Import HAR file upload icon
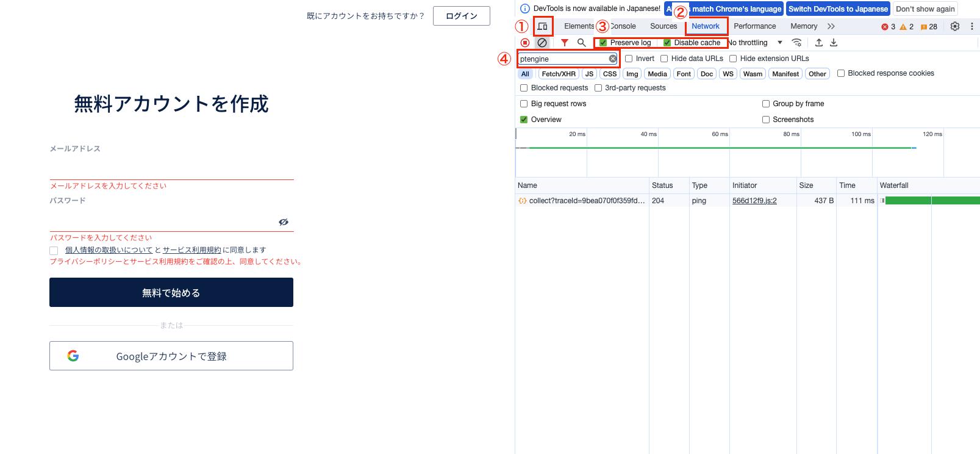 [x=819, y=43]
